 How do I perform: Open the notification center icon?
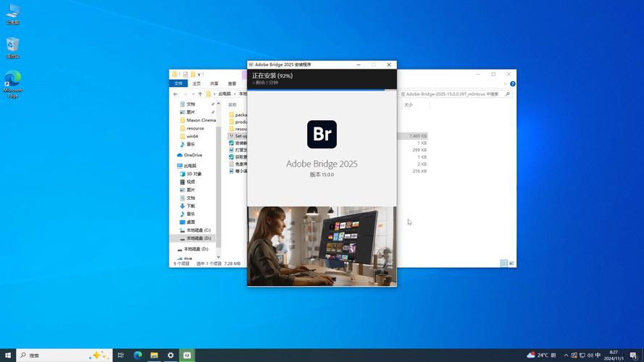tap(633, 355)
